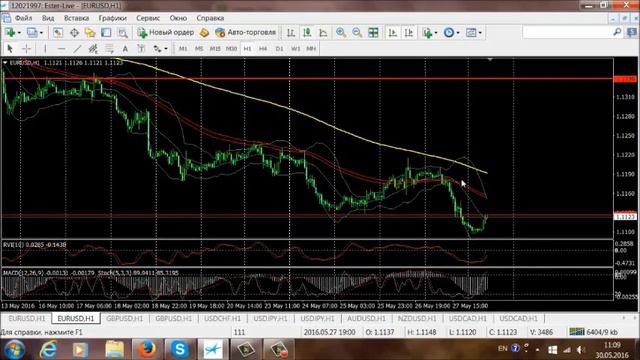The width and height of the screenshot is (640, 360).
Task: Select the D1 timeframe
Action: 279,49
